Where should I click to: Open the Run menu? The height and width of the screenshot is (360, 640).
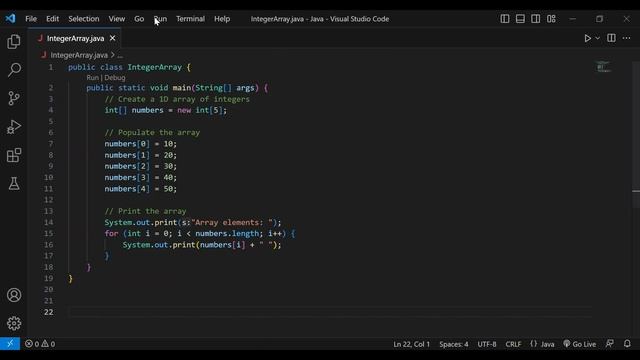point(160,19)
